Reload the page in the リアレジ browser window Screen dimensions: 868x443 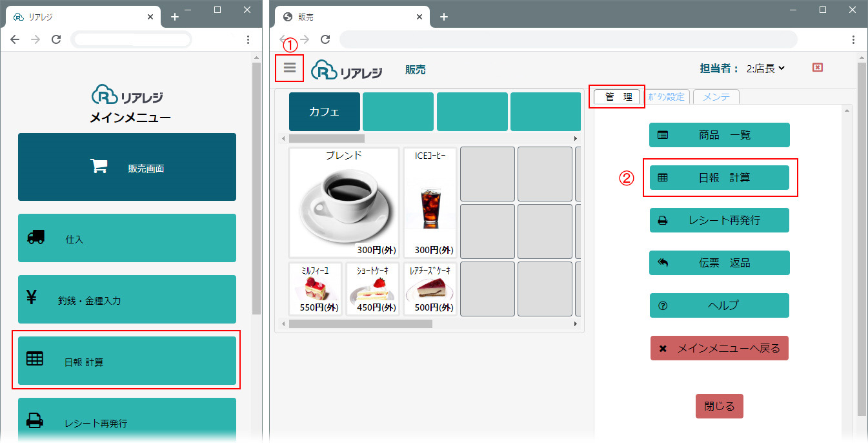pyautogui.click(x=56, y=39)
